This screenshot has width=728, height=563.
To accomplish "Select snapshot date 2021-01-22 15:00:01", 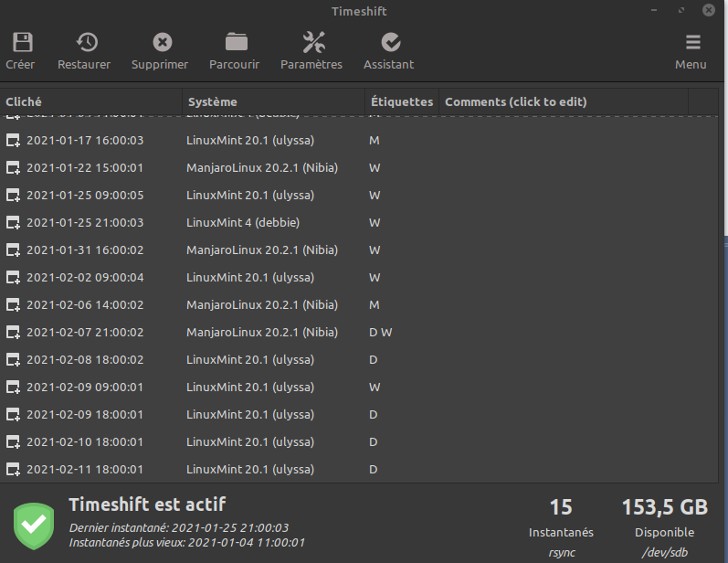I will pyautogui.click(x=85, y=167).
